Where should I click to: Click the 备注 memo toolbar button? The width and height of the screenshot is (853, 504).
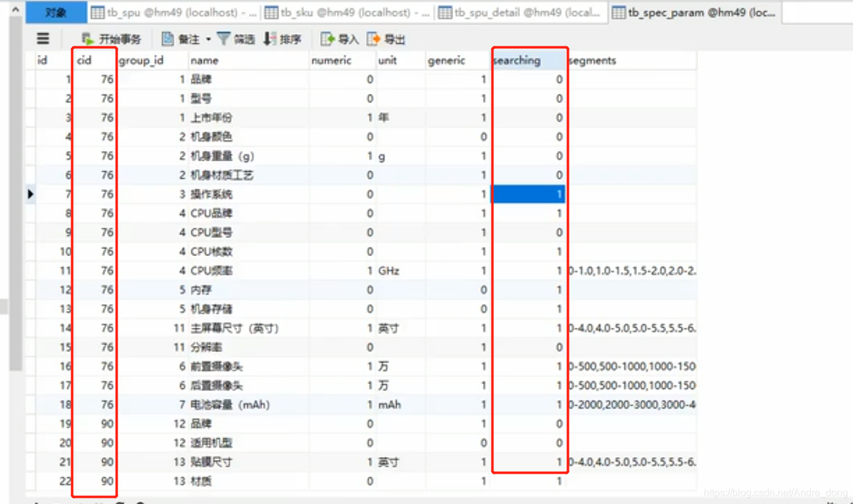[x=181, y=39]
